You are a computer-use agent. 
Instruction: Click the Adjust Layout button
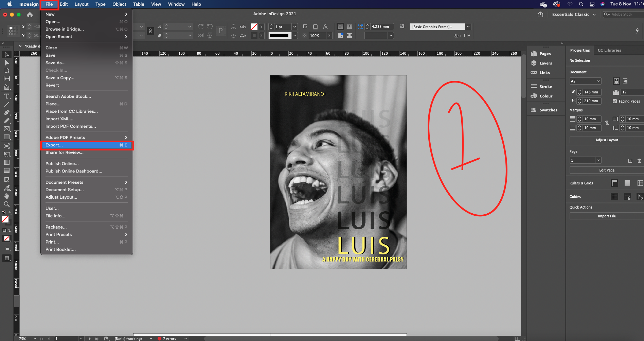(x=607, y=140)
